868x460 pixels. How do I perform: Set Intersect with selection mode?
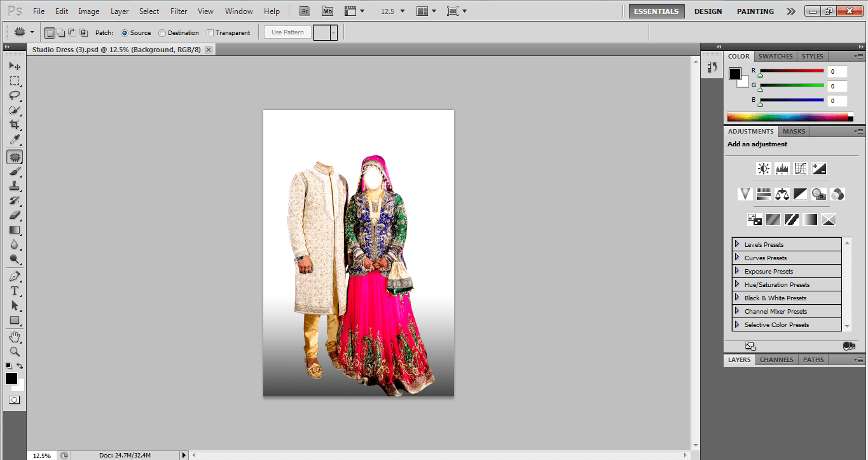(x=83, y=32)
